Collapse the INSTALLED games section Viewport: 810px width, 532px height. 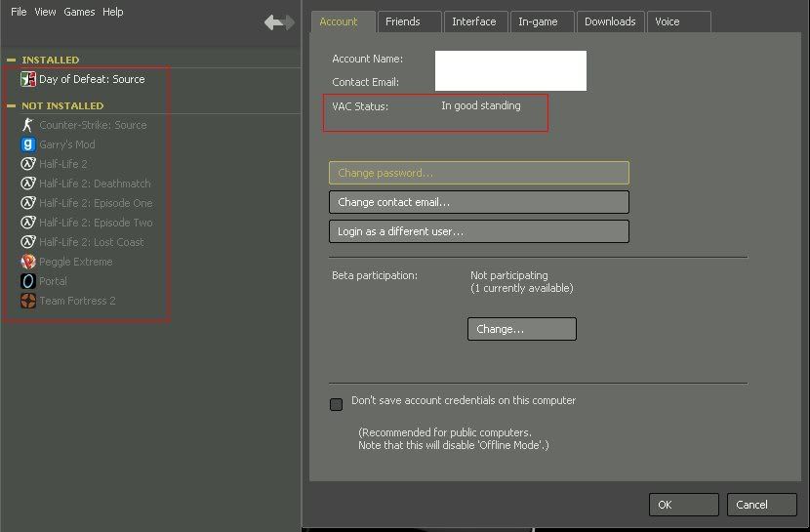coord(11,60)
